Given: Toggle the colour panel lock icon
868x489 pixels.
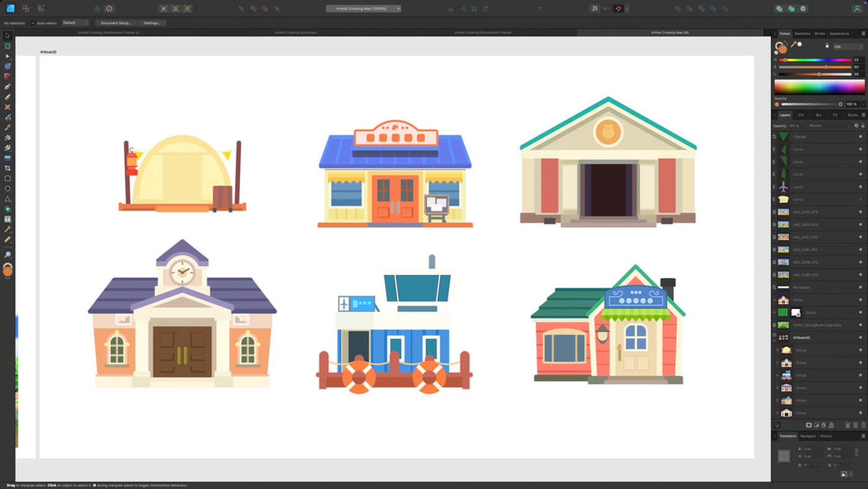Looking at the screenshot, I should [826, 46].
